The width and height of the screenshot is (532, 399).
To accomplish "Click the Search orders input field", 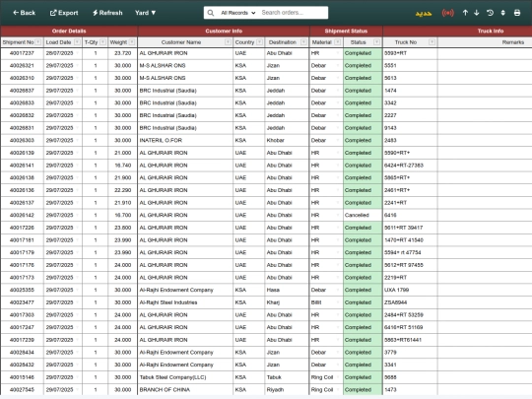I will pos(294,13).
